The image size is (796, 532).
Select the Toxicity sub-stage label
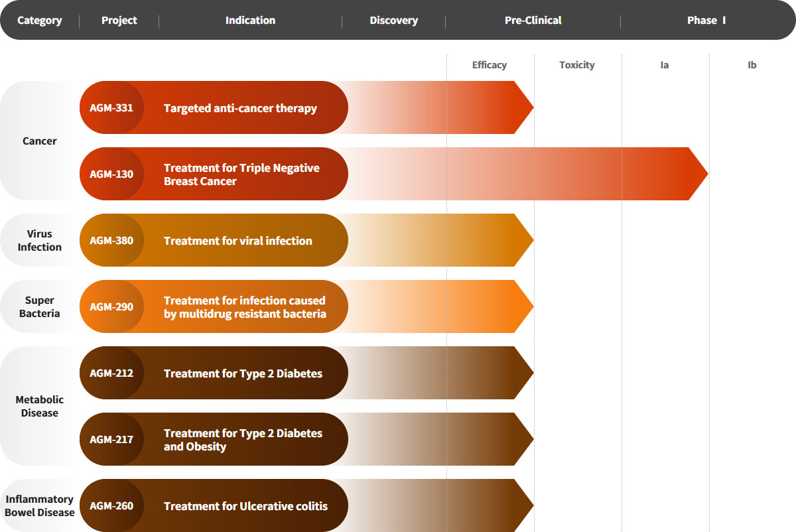click(576, 65)
